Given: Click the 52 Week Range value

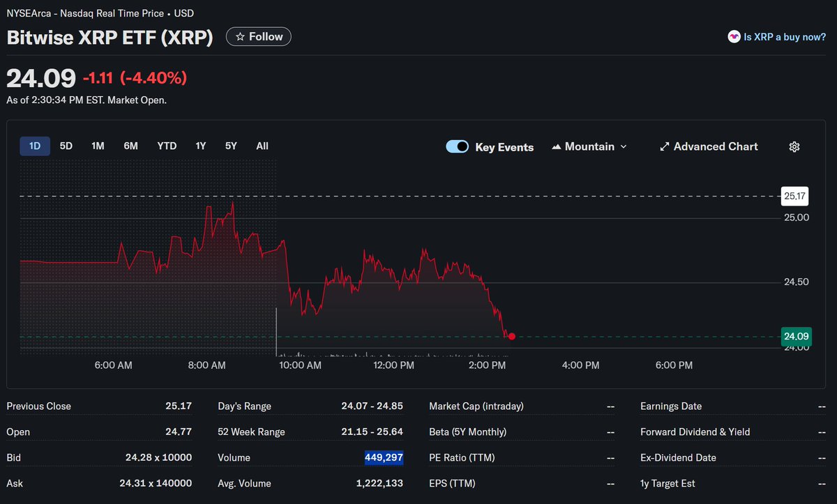Looking at the screenshot, I should coord(372,432).
